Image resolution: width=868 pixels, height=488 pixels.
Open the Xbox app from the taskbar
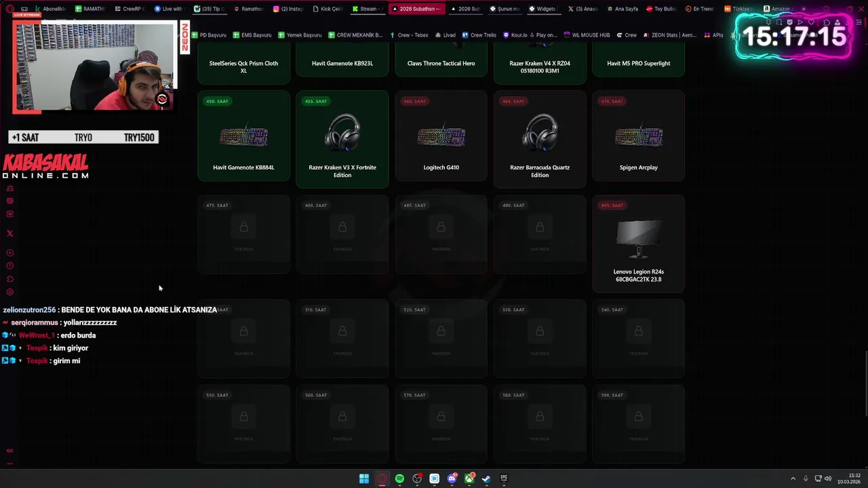pyautogui.click(x=469, y=479)
